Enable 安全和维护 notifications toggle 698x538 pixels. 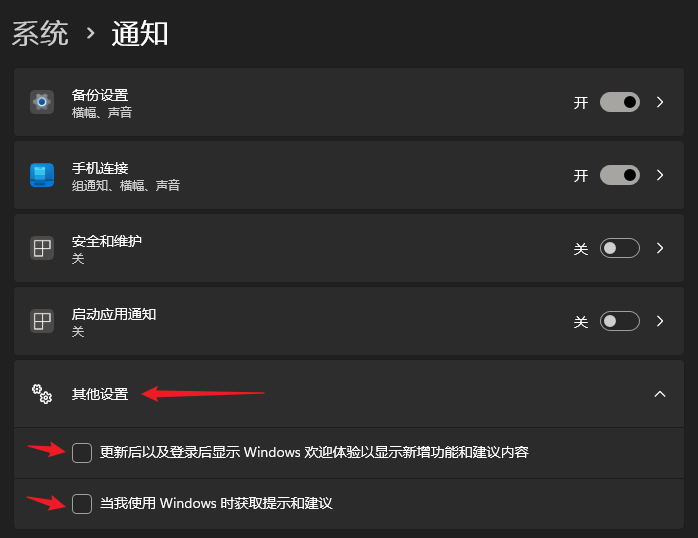tap(620, 248)
